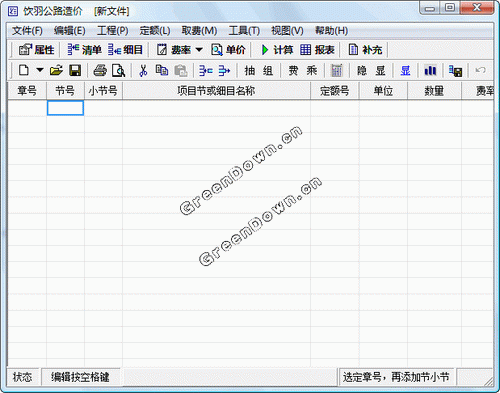Select the first cell under 节号
Viewport: 500px width, 393px height.
(x=65, y=108)
